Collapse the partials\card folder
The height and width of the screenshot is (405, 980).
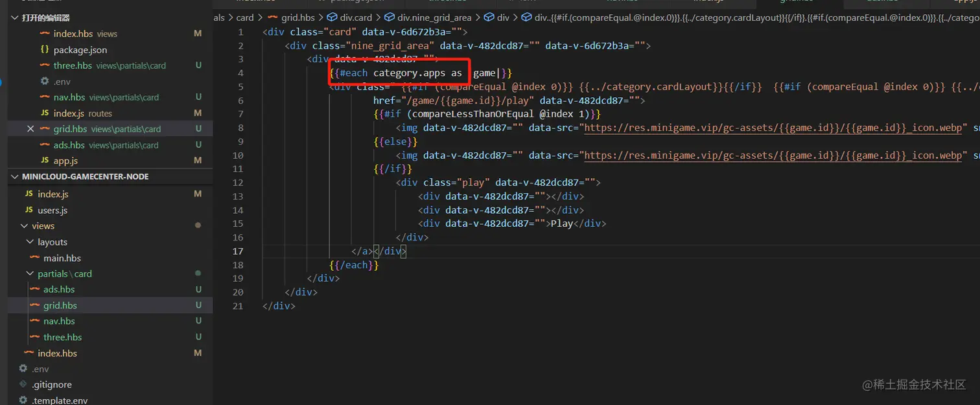click(x=30, y=273)
